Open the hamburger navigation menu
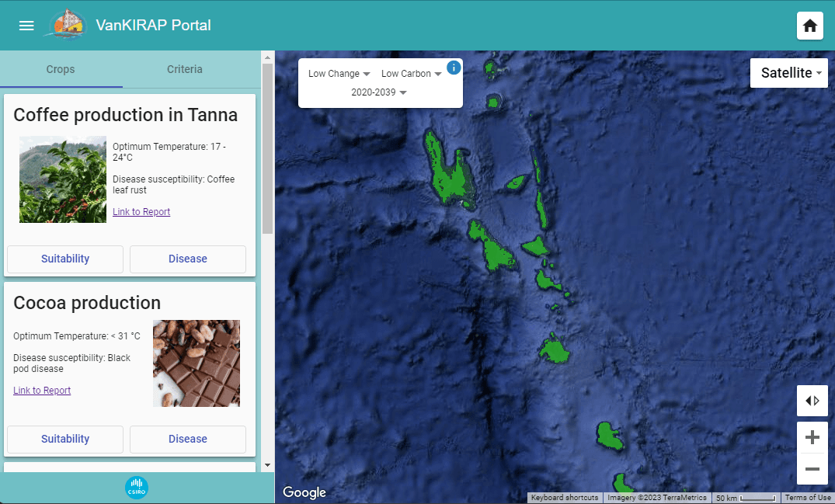The width and height of the screenshot is (835, 504). 26,26
